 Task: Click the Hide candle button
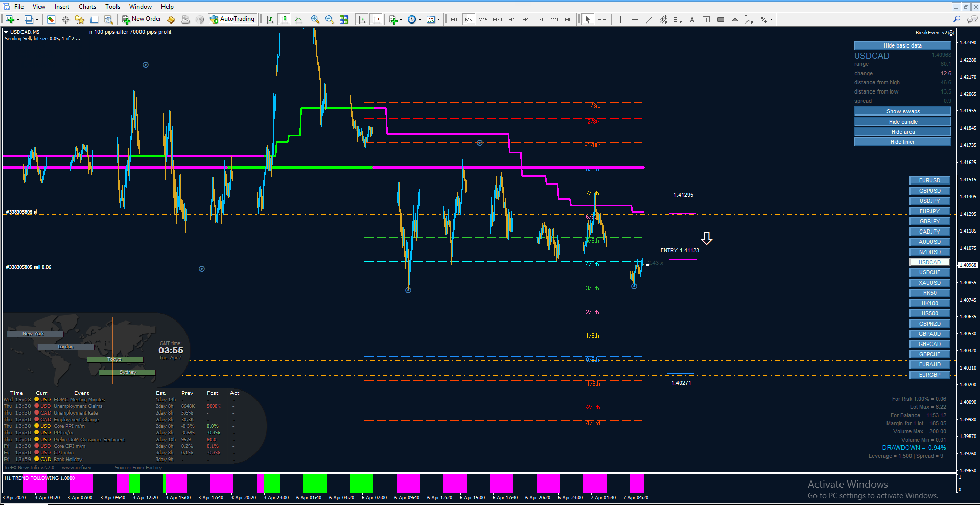point(902,122)
